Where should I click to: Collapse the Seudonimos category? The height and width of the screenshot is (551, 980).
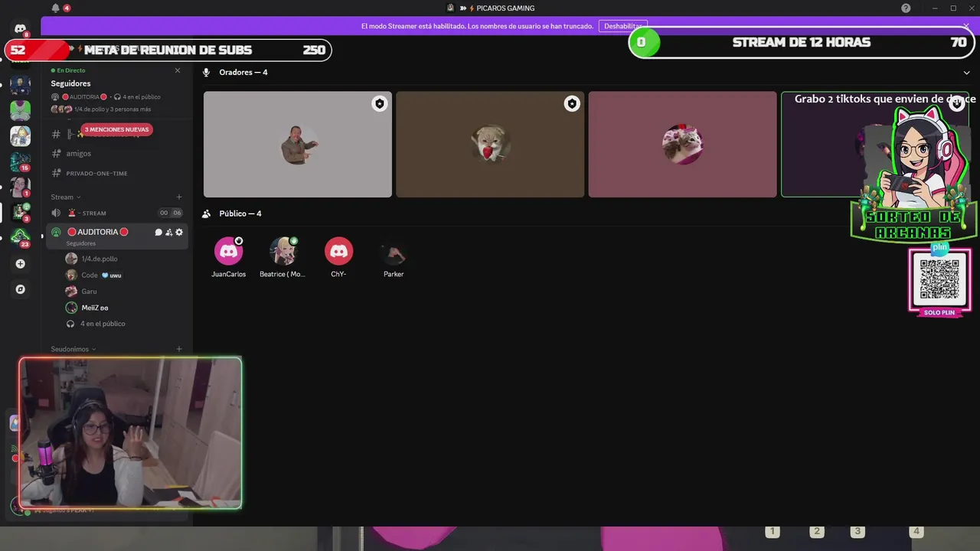[73, 349]
